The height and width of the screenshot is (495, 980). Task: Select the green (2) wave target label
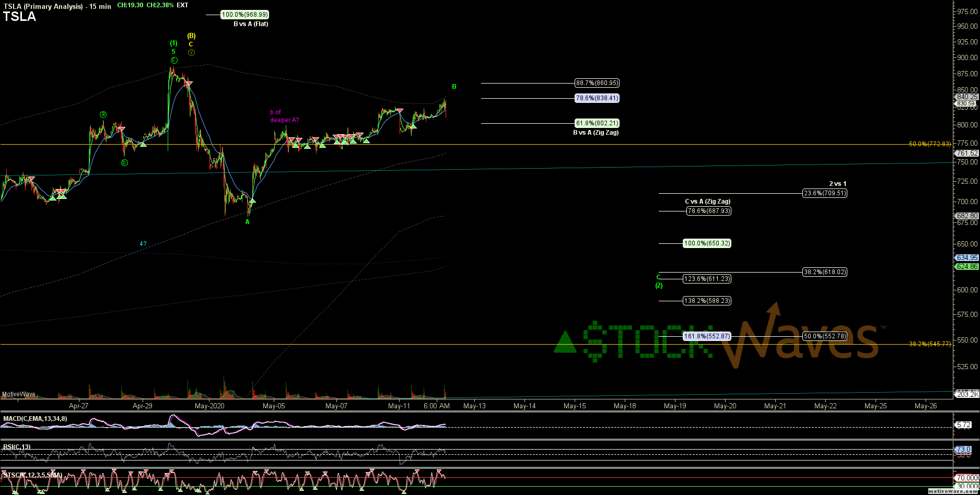pos(659,286)
